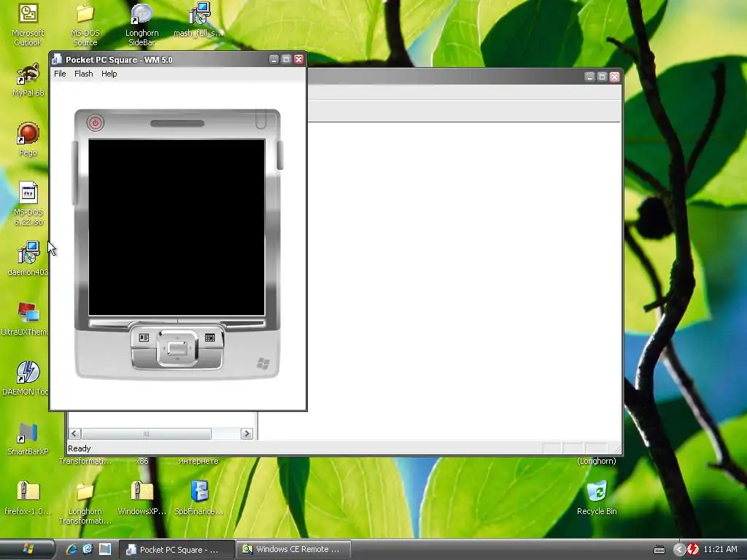Click the right scroll arrow in the background window
747x560 pixels.
point(247,433)
